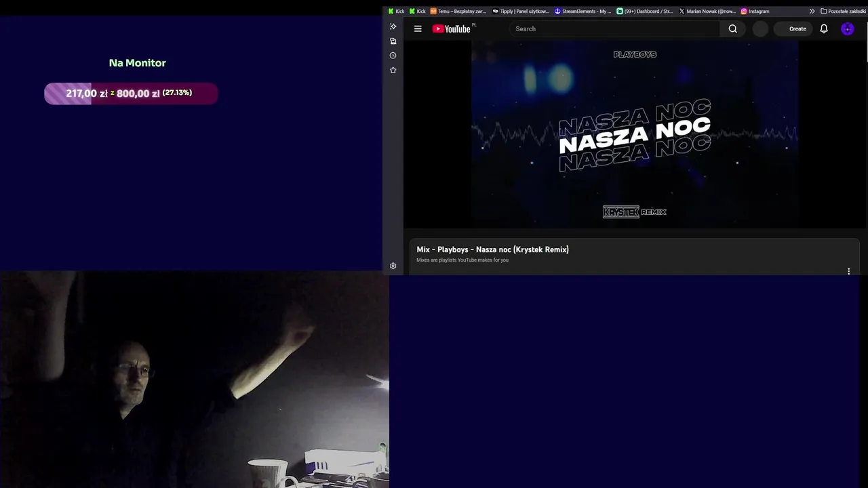
Task: Open the Pozostałe zakładki folder
Action: [x=843, y=11]
